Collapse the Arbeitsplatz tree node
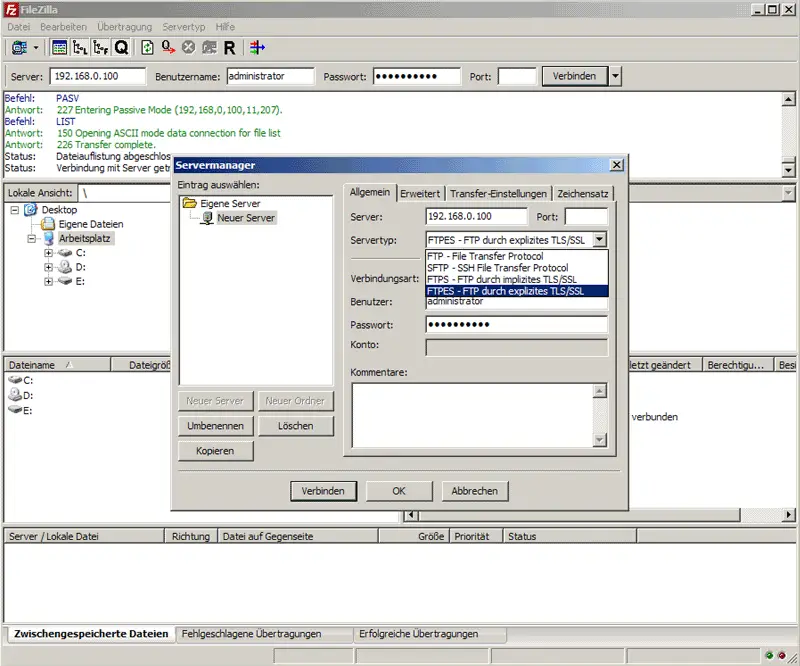Screen dimensions: 800x666 [32, 239]
